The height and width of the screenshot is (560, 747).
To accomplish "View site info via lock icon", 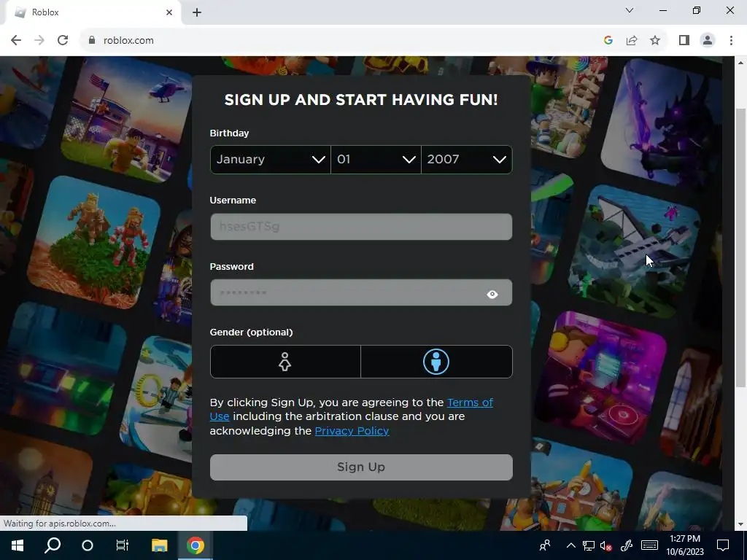I will tap(92, 41).
